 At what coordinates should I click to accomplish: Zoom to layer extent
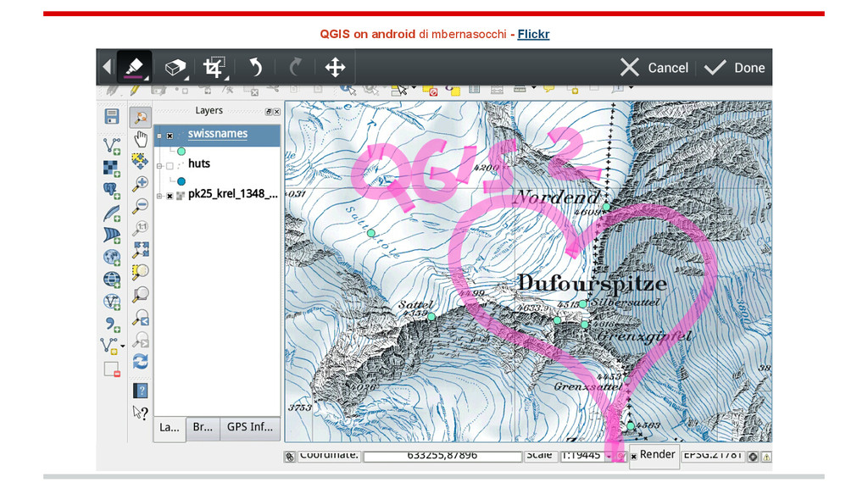pyautogui.click(x=141, y=294)
